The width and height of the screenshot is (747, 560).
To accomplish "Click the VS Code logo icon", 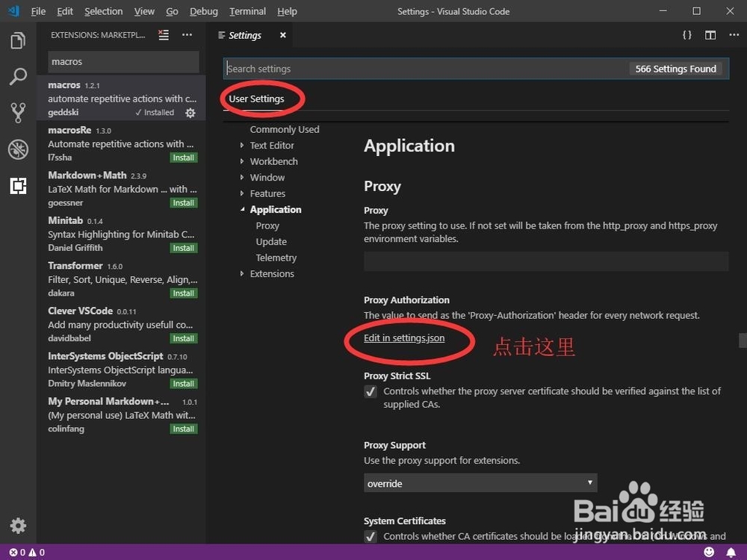I will coord(14,11).
